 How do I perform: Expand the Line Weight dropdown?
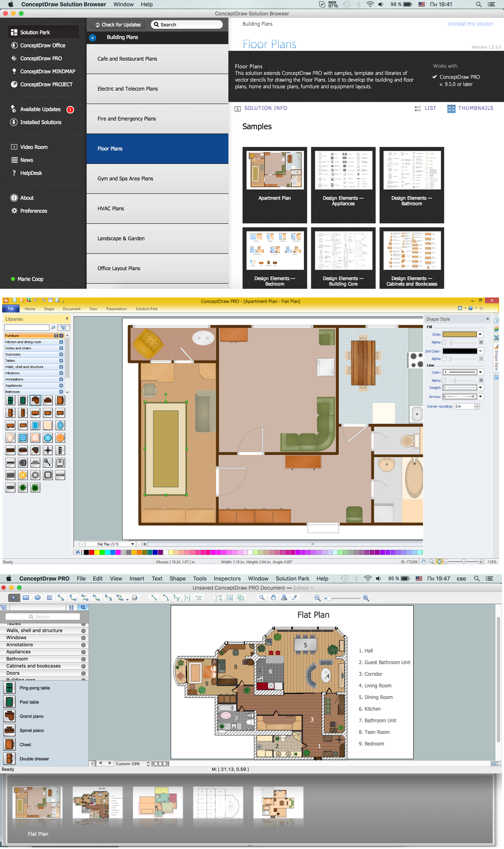pos(480,387)
